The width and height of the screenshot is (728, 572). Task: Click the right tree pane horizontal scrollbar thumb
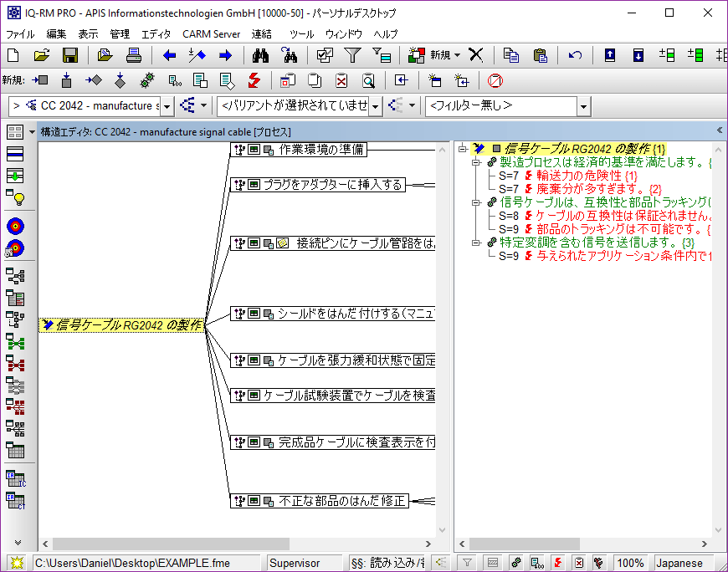(524, 544)
